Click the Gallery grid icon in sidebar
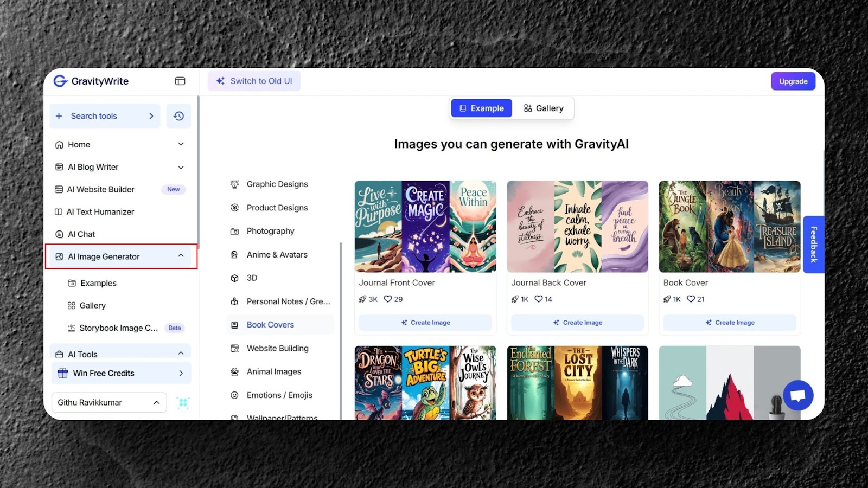Screen dimensions: 868x488 [71, 306]
